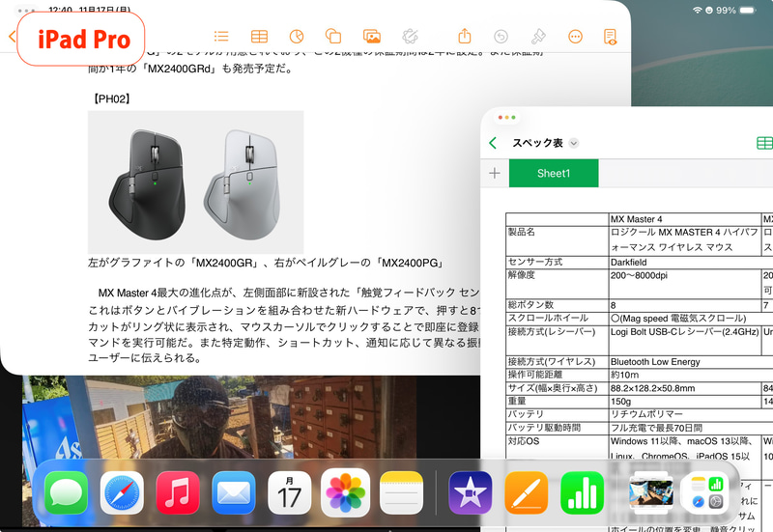Add a new sheet with plus button
773x532 pixels.
[x=495, y=174]
